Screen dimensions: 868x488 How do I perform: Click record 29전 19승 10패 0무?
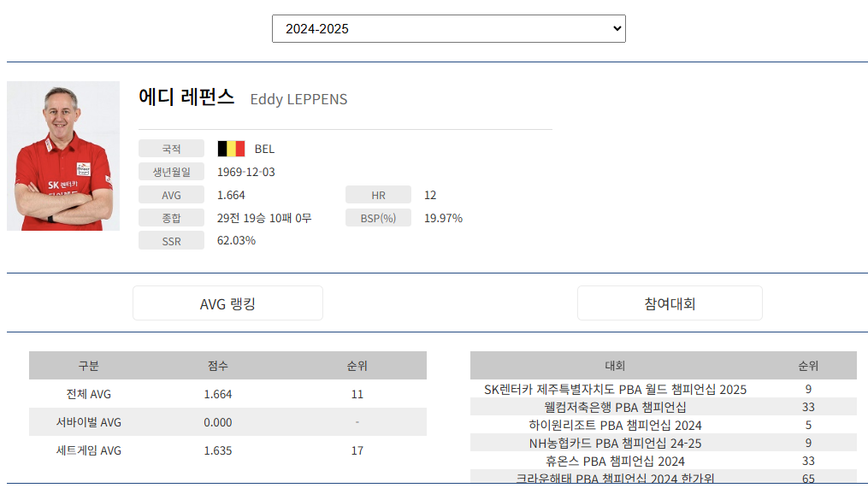264,218
